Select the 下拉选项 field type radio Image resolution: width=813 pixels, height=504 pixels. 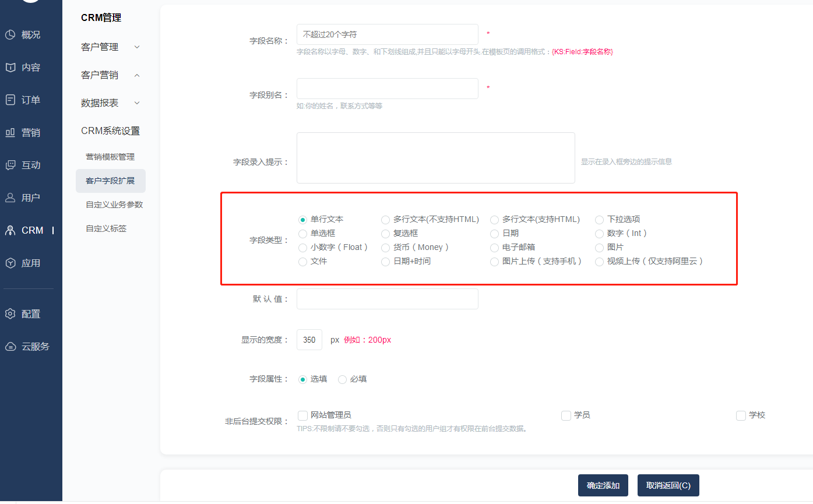point(599,220)
